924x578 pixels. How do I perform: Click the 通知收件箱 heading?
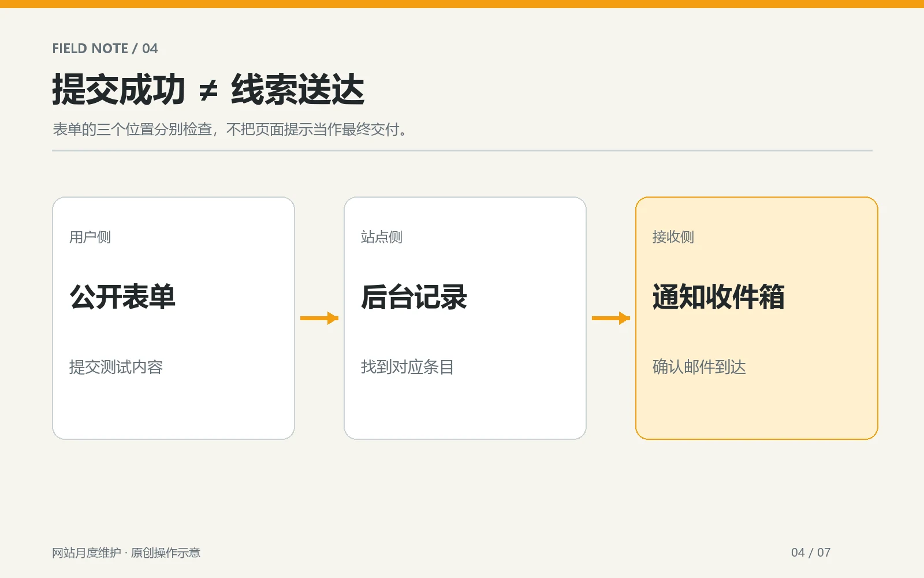pos(718,297)
